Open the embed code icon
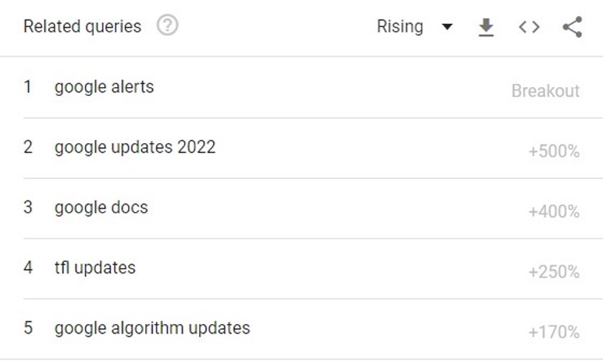The height and width of the screenshot is (364, 603). click(x=529, y=27)
